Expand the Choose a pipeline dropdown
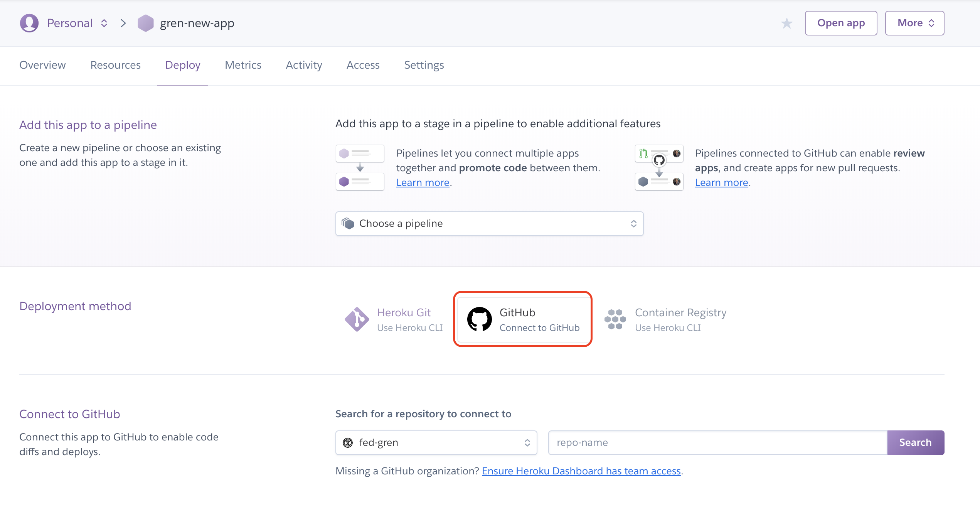980x506 pixels. pos(489,224)
